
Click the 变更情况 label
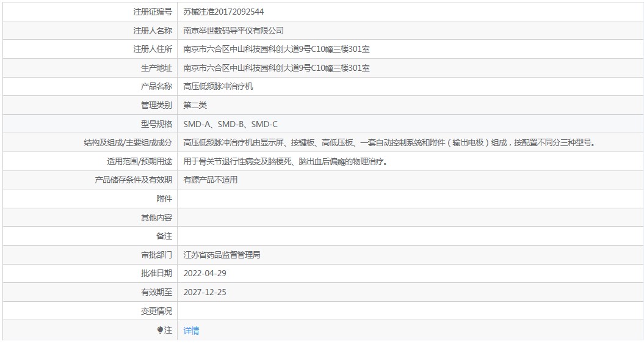tap(156, 312)
